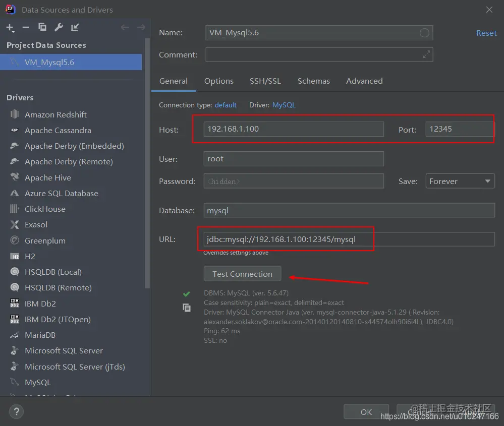Click the URL field with jdbc:mysql address
Viewport: 504px width, 426px height.
pos(349,239)
